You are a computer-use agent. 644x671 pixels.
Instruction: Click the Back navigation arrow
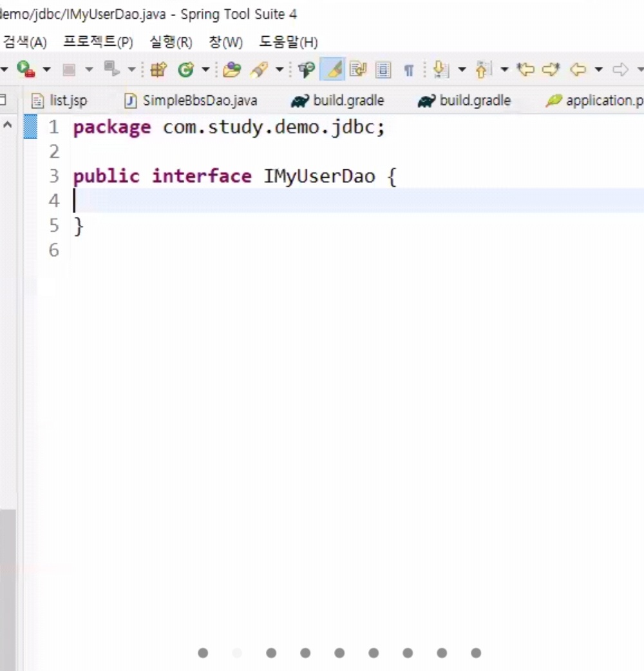[x=578, y=70]
